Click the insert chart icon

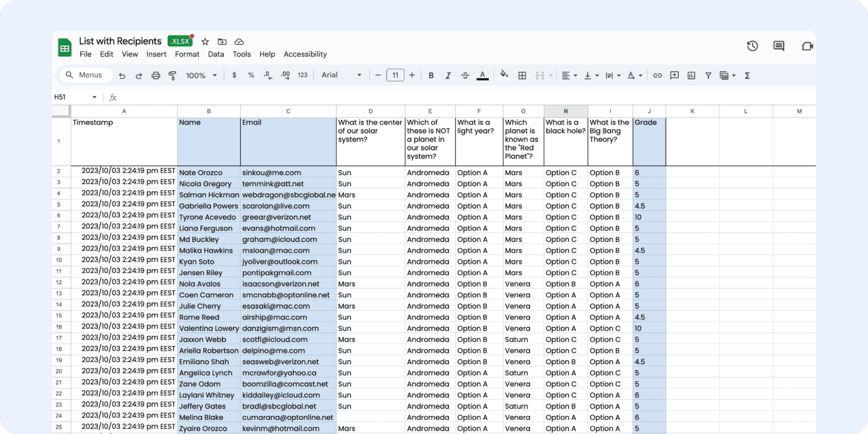691,75
